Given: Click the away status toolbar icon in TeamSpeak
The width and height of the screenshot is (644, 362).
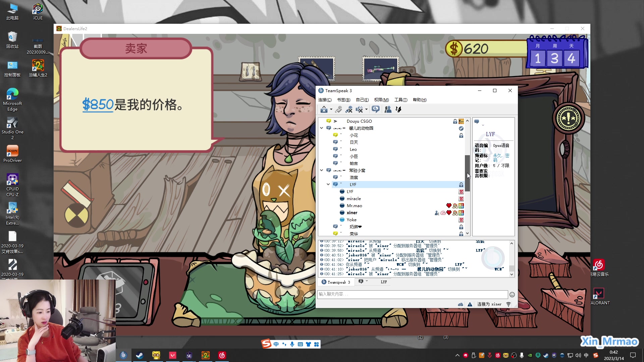Looking at the screenshot, I should pyautogui.click(x=324, y=109).
